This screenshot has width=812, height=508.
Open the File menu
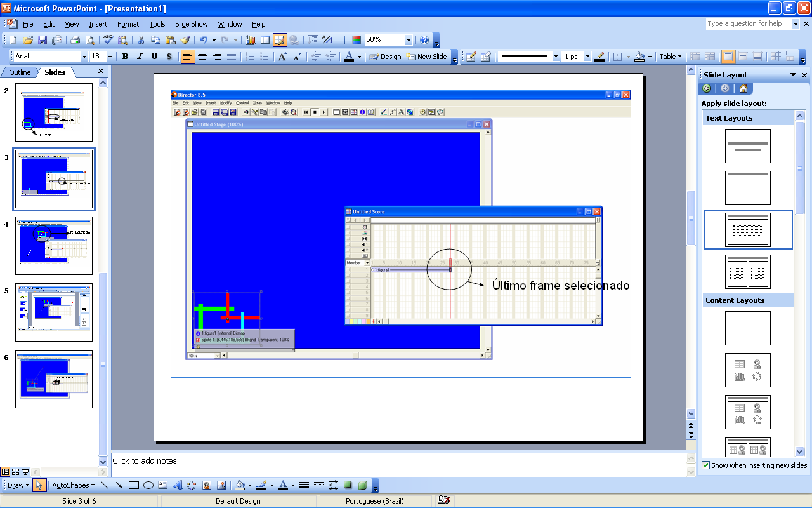28,24
